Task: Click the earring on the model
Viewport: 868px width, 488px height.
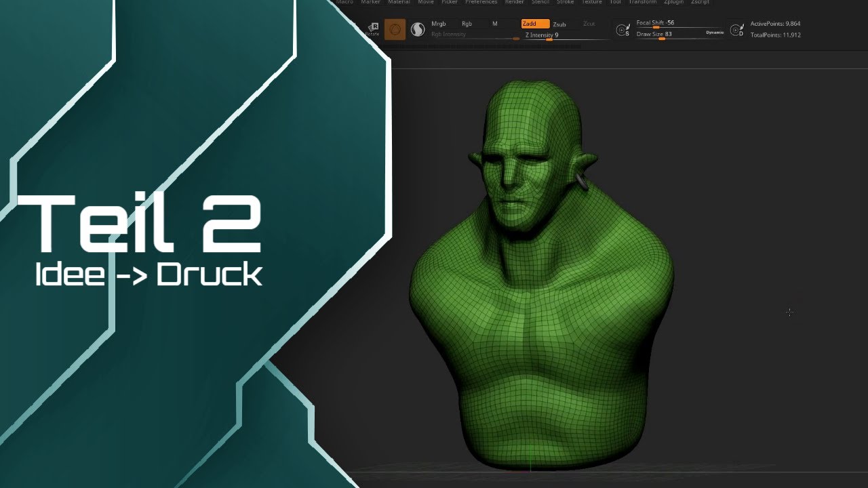Action: [x=582, y=182]
